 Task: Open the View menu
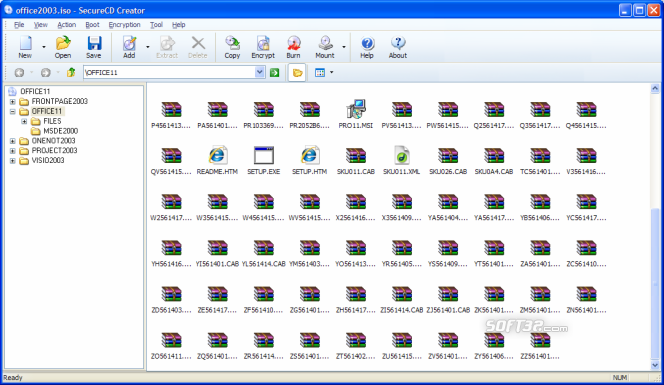[x=41, y=25]
